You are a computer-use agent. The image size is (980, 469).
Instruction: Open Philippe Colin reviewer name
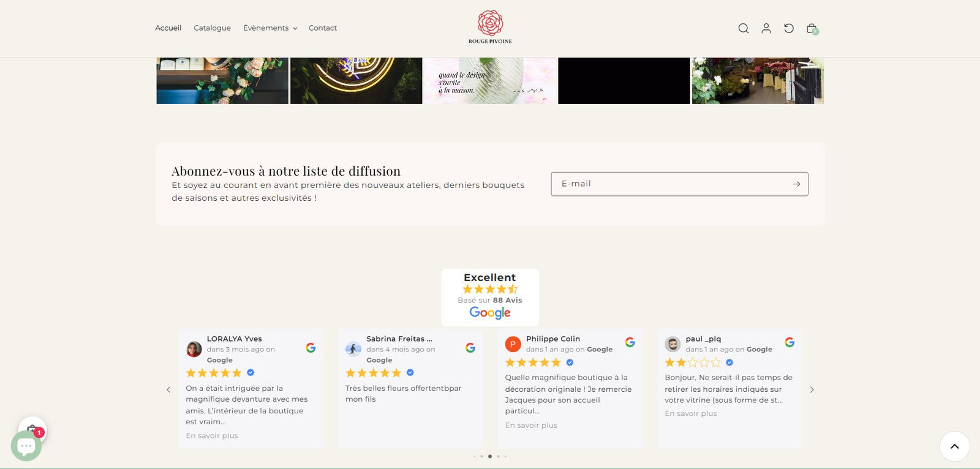coord(553,339)
